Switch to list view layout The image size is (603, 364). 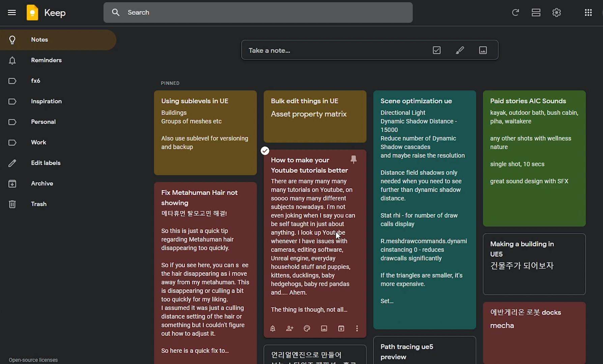pos(536,12)
